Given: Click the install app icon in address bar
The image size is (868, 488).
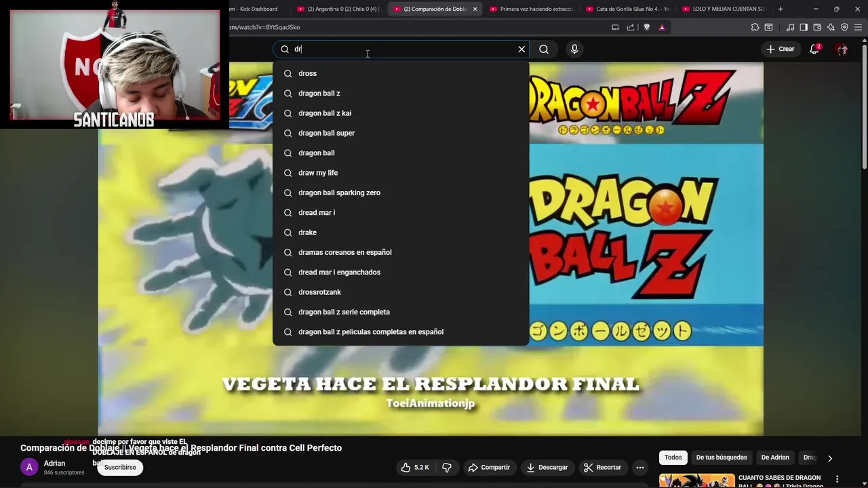Looking at the screenshot, I should [615, 27].
